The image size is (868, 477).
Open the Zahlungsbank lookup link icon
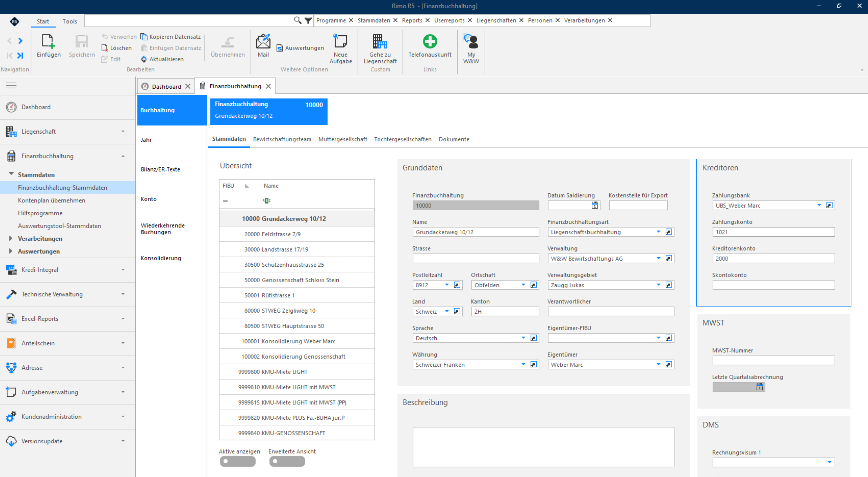coord(829,205)
